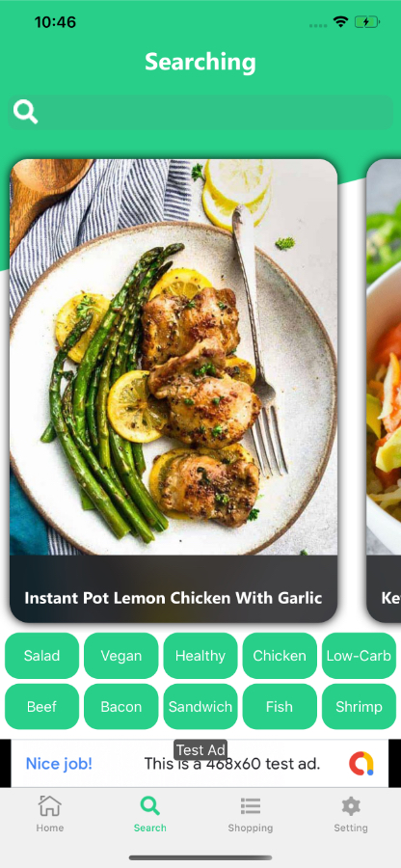Tap the ad logo icon
Image resolution: width=401 pixels, height=868 pixels.
click(x=361, y=764)
